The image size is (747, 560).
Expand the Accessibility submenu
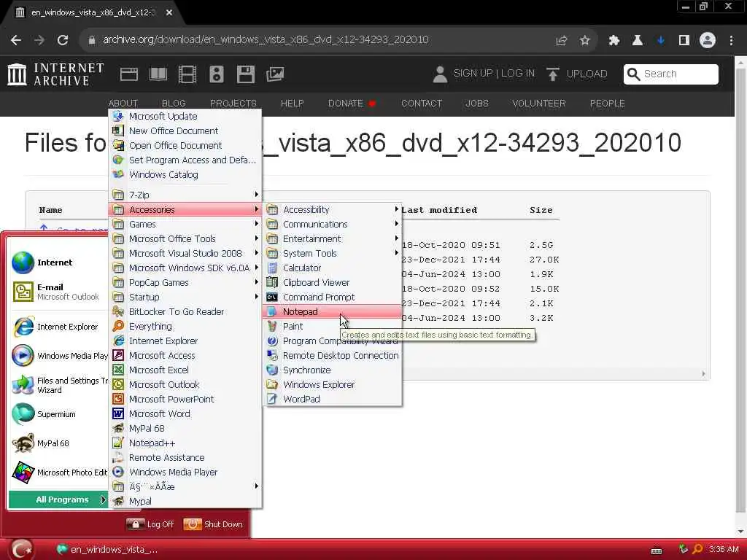point(332,209)
